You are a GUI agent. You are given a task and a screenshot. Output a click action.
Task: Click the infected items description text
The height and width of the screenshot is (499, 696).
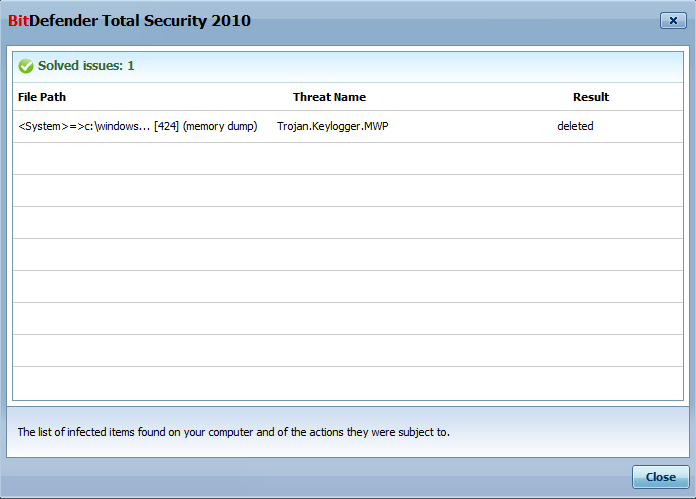233,432
